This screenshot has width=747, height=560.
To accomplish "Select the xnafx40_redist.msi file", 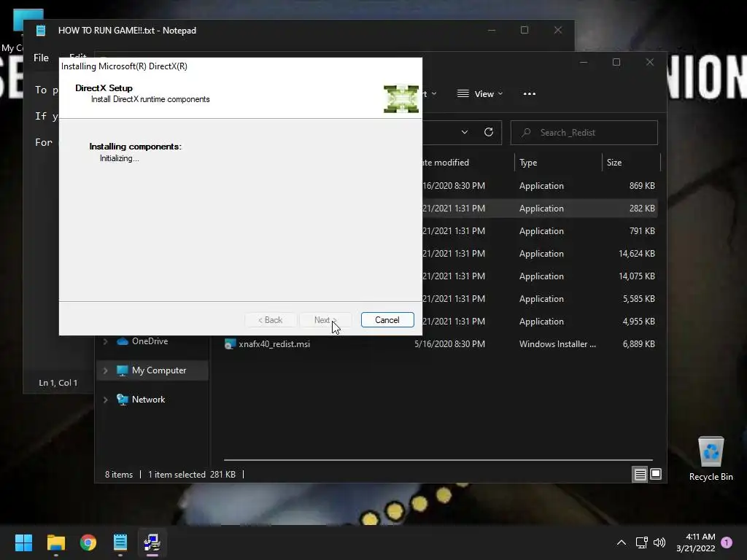I will click(x=274, y=344).
